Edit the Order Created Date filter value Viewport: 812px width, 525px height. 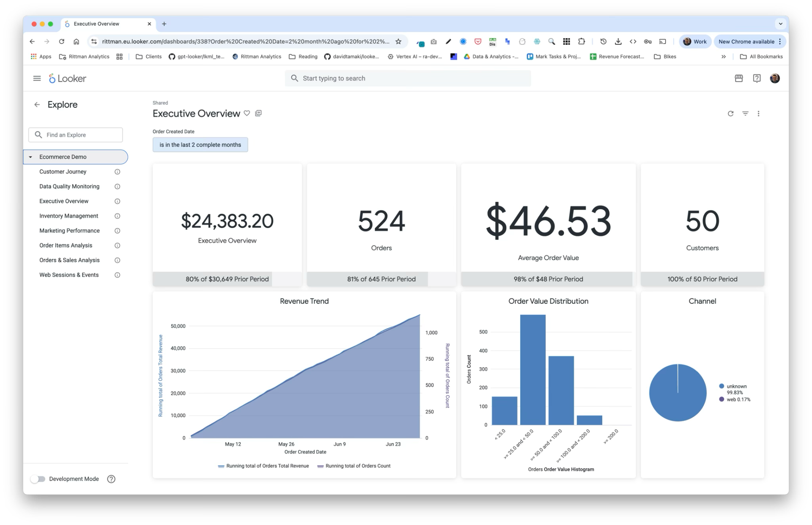coord(200,145)
